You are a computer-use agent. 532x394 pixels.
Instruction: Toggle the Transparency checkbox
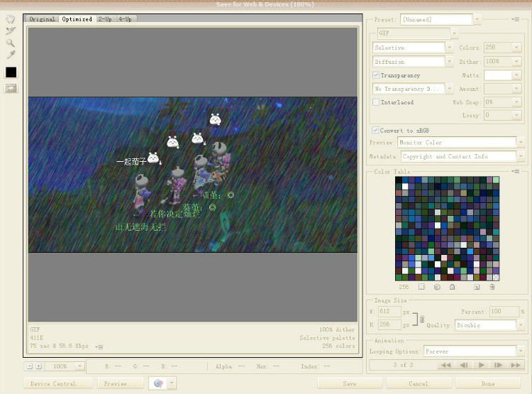coord(376,75)
